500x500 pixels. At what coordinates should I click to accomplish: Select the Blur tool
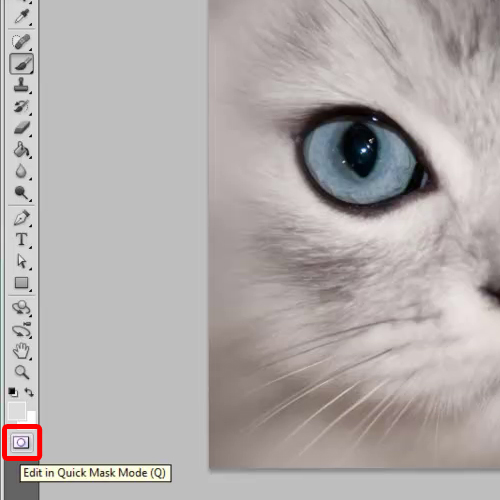point(22,171)
